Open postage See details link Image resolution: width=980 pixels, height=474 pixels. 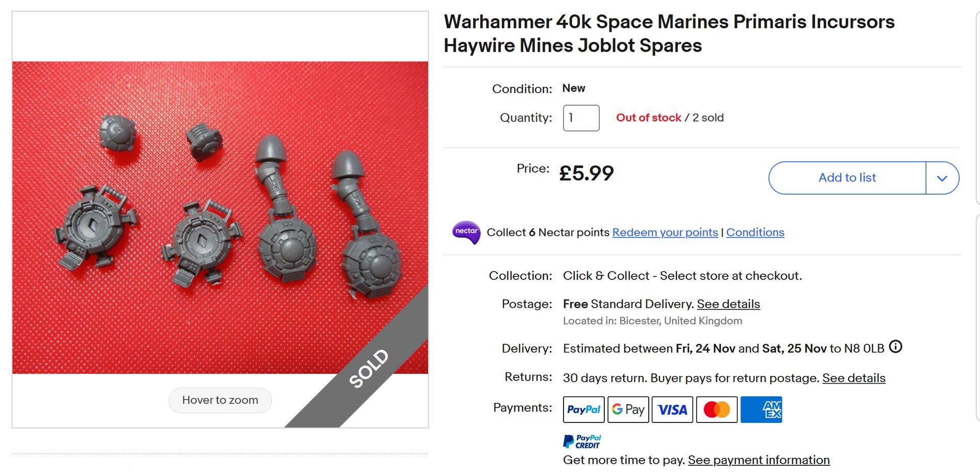[728, 304]
